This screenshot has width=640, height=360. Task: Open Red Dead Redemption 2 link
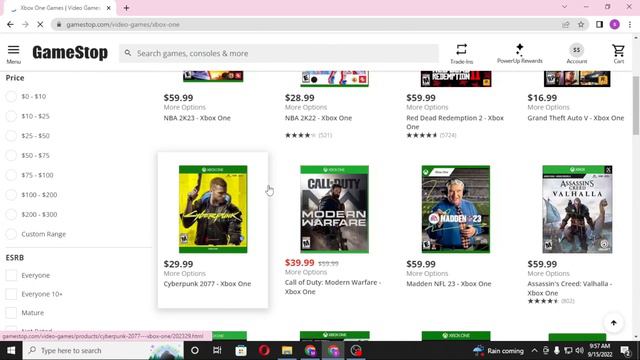[455, 122]
